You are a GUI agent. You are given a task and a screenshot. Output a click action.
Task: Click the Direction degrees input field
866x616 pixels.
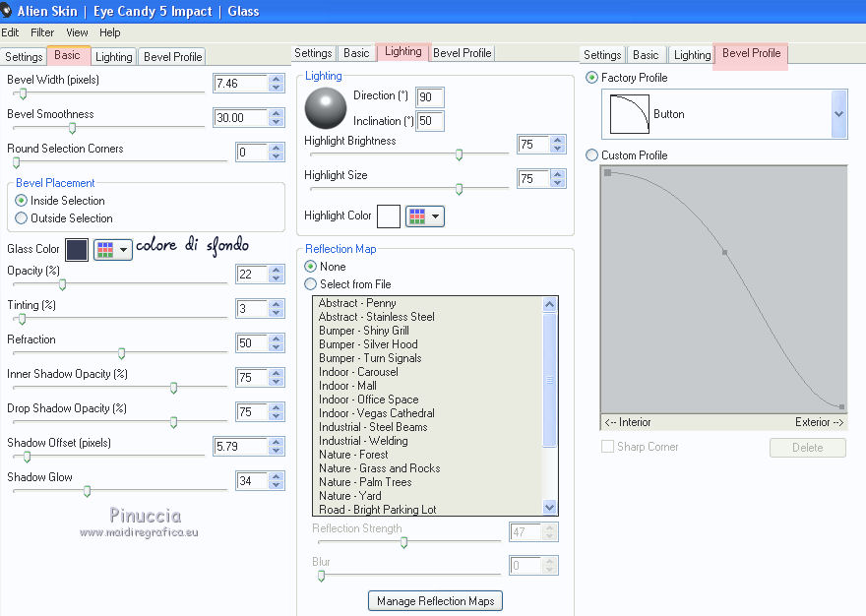pos(430,97)
